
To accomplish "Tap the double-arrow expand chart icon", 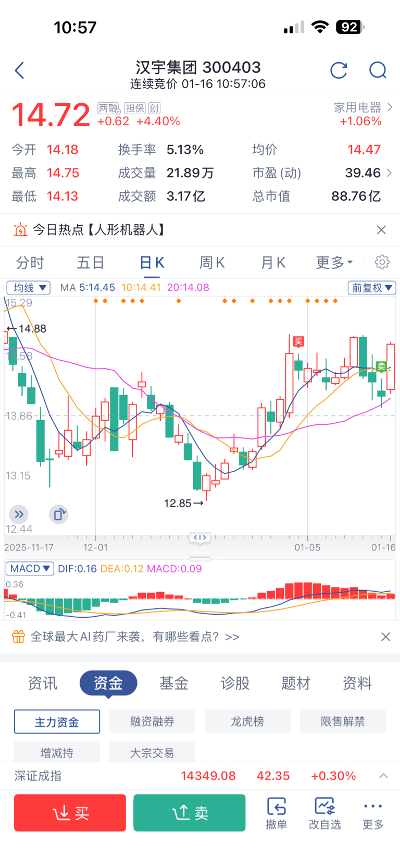I will point(19,515).
